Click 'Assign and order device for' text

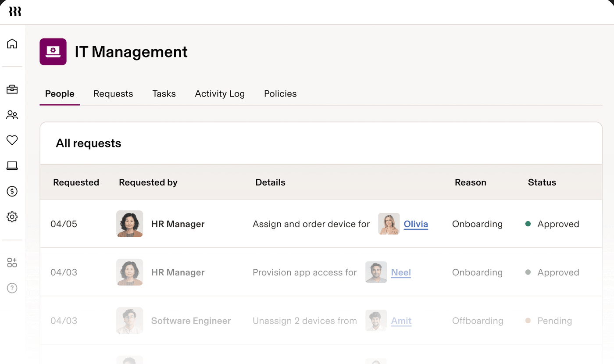point(311,224)
